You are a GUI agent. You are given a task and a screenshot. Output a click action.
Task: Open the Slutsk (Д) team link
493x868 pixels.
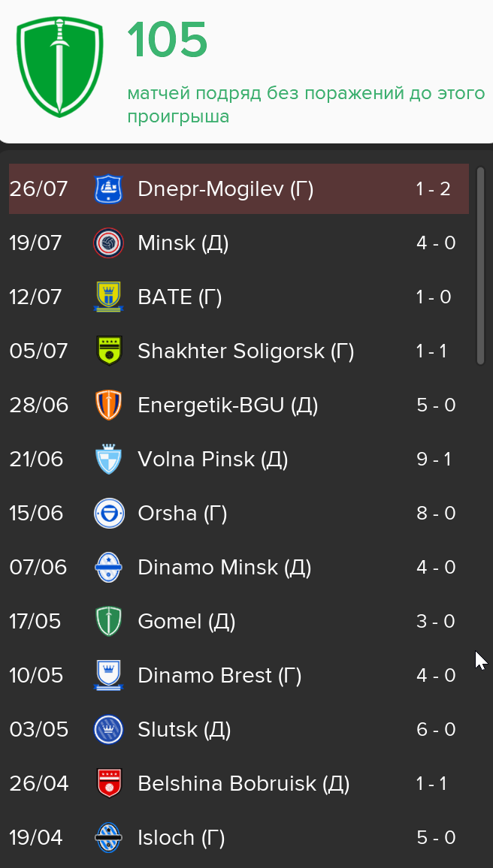click(x=184, y=730)
